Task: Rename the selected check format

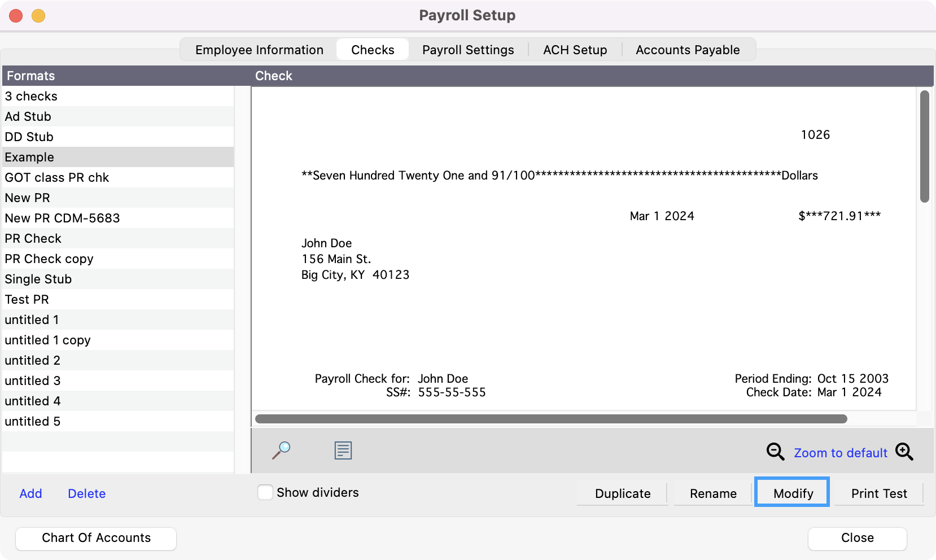Action: 712,493
